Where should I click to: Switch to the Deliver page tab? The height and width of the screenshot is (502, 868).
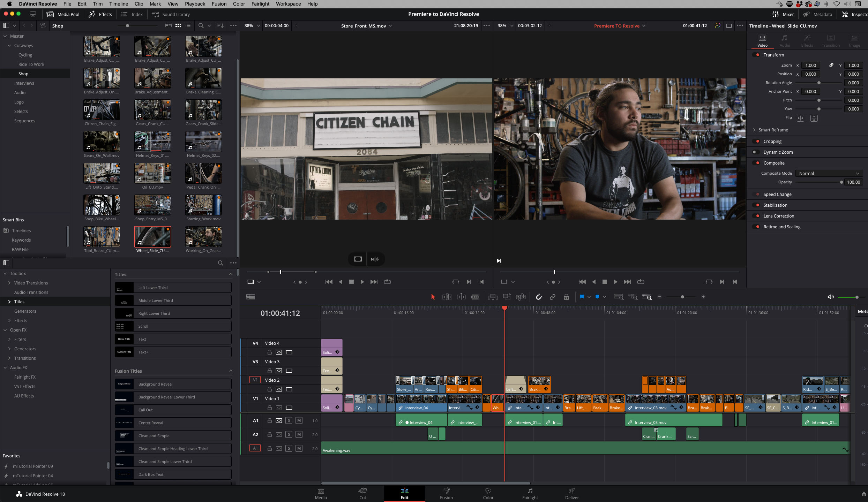tap(572, 494)
